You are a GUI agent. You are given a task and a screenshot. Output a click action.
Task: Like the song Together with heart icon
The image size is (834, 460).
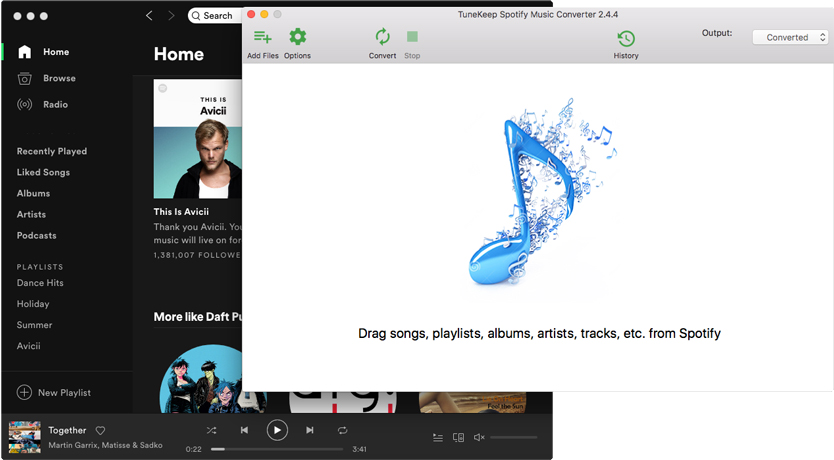[101, 430]
